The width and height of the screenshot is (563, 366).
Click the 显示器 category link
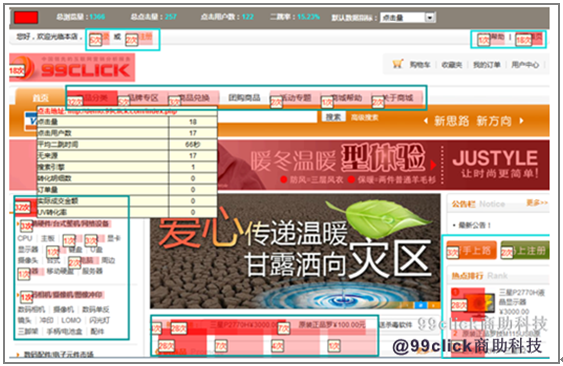28,249
